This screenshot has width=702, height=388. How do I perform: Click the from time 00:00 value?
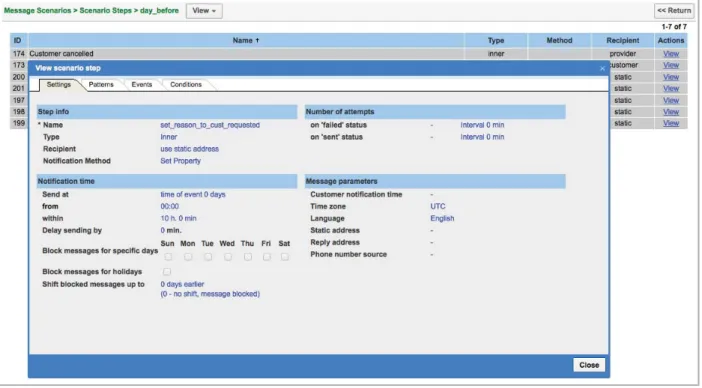click(x=170, y=207)
